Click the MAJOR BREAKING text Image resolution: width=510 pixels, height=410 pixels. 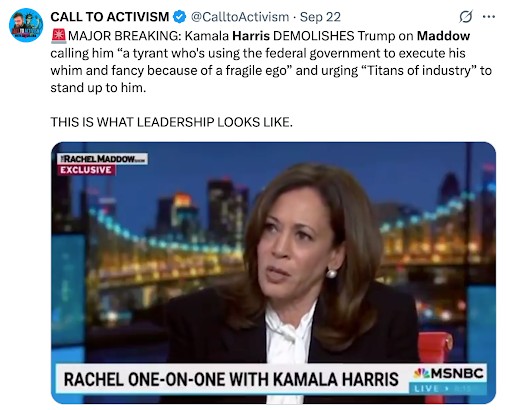125,36
